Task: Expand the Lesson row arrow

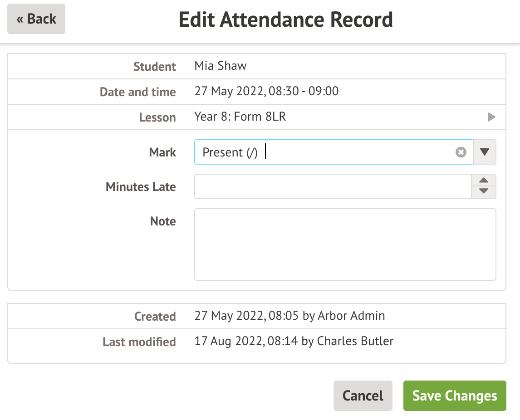Action: point(491,117)
